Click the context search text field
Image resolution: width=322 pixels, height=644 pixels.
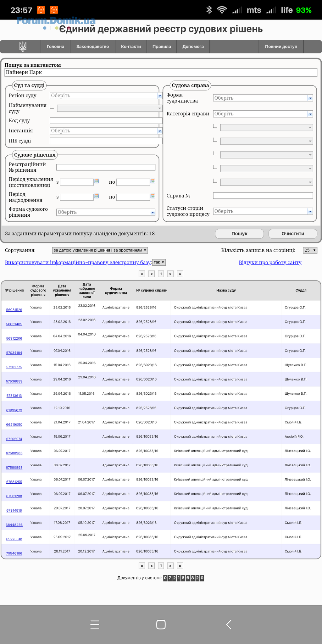pos(161,72)
